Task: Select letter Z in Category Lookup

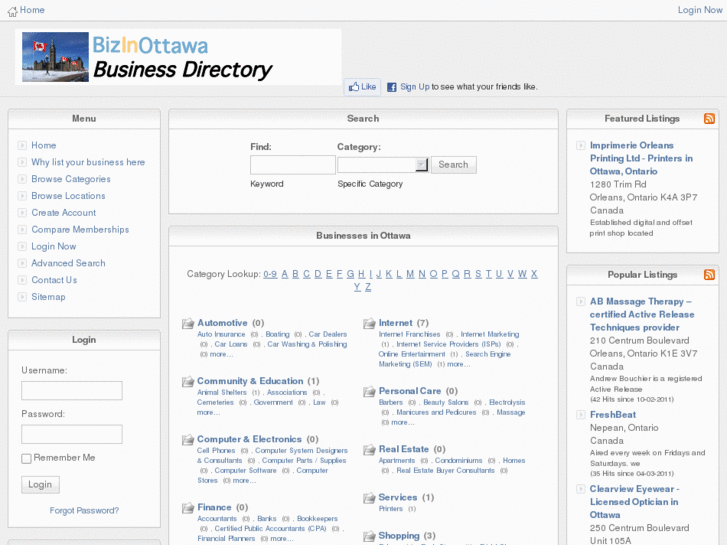Action: click(x=368, y=287)
